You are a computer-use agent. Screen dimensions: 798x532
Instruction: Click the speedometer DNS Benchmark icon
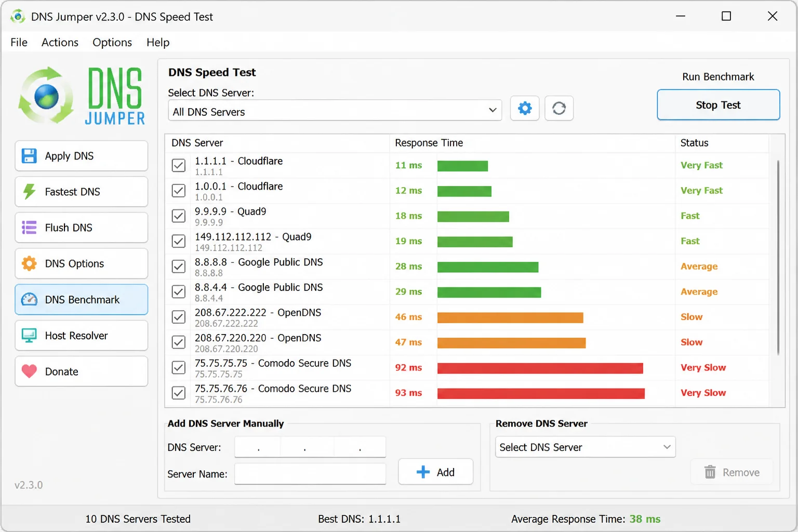coord(29,299)
